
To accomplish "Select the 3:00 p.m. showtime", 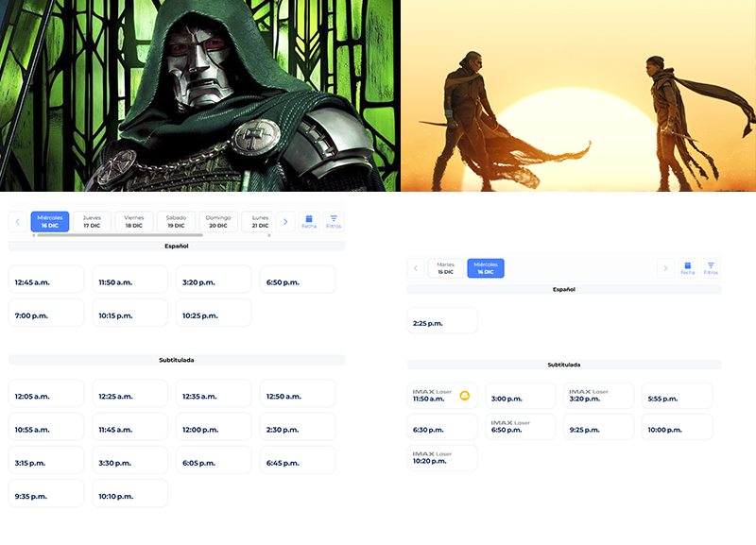I will (521, 396).
